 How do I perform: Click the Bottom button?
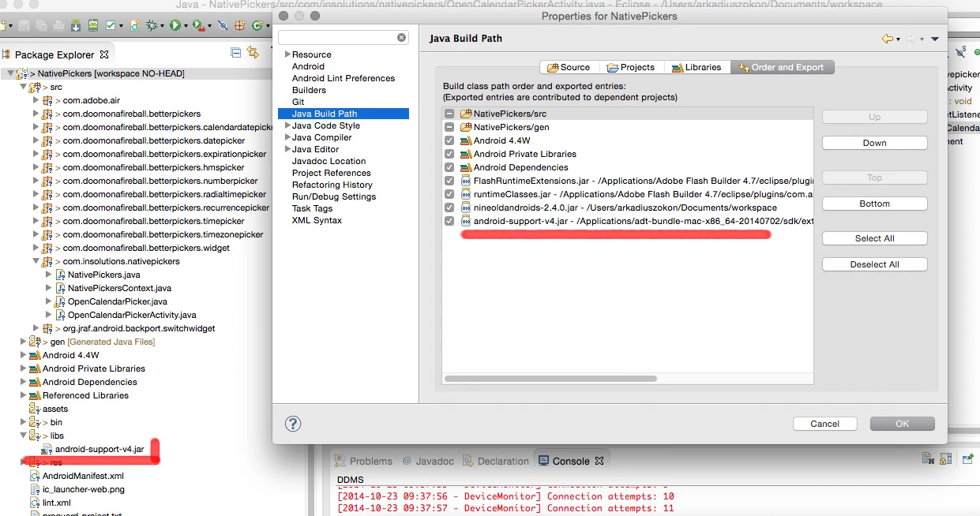[874, 204]
